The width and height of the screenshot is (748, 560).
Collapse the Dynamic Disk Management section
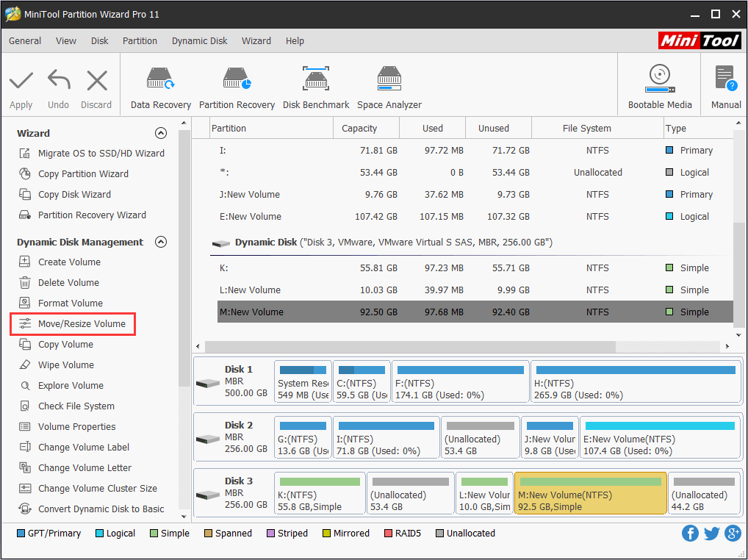pos(161,242)
